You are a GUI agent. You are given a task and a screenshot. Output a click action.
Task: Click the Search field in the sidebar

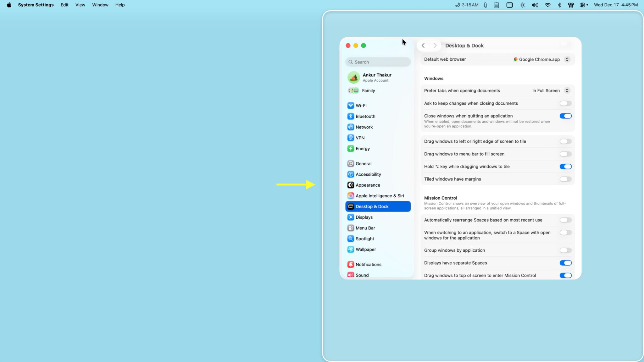(378, 62)
